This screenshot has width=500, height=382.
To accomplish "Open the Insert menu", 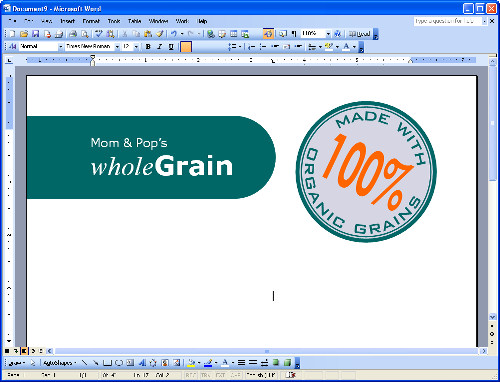I will coord(67,21).
